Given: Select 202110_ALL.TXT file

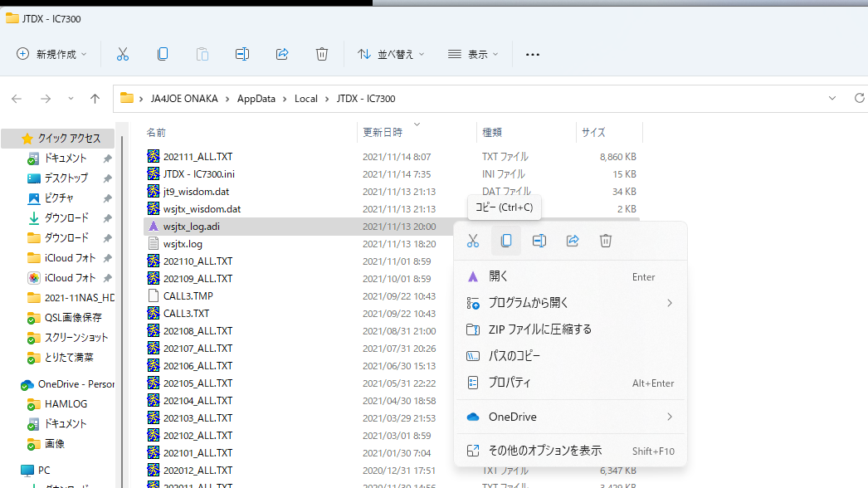Looking at the screenshot, I should pyautogui.click(x=197, y=261).
